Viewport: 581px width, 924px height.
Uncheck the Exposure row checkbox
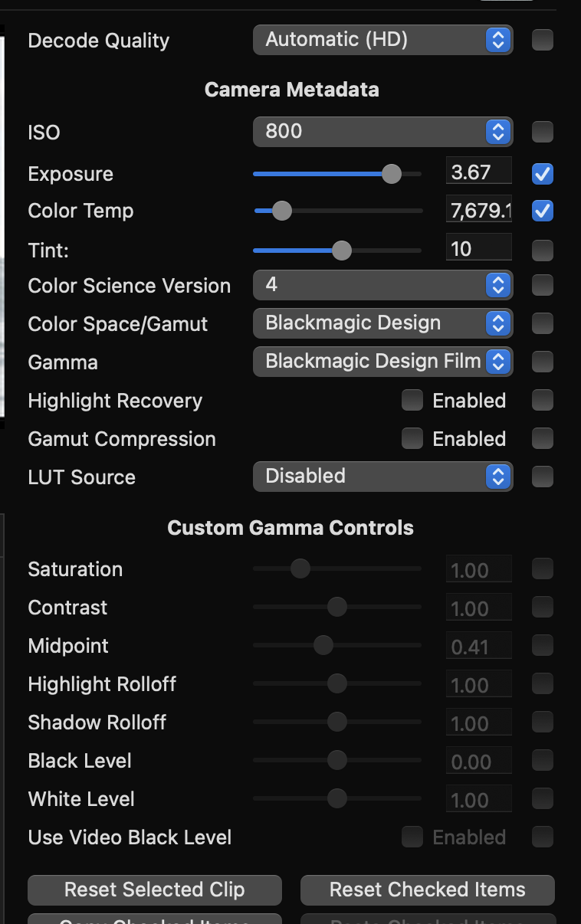point(543,174)
